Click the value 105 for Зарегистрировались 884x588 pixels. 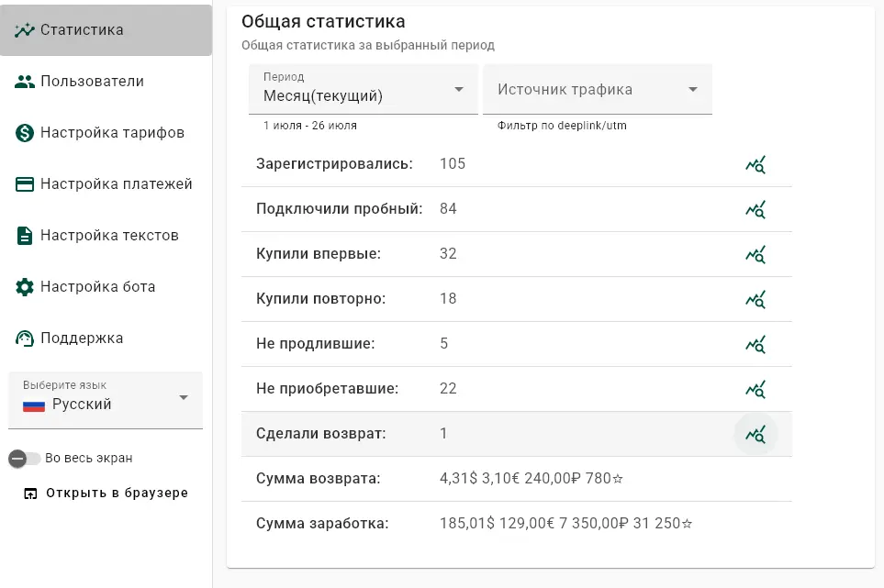[453, 164]
